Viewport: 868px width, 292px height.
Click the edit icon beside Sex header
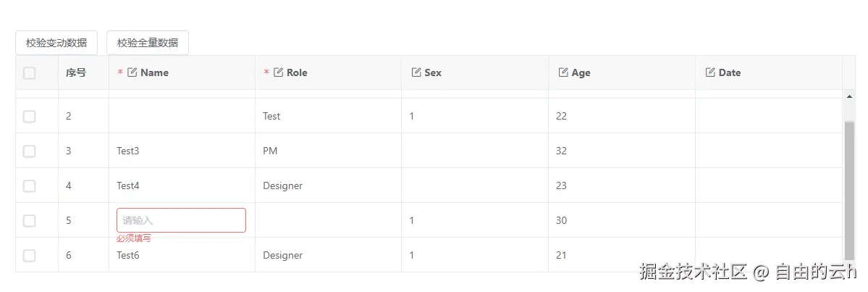(x=416, y=72)
